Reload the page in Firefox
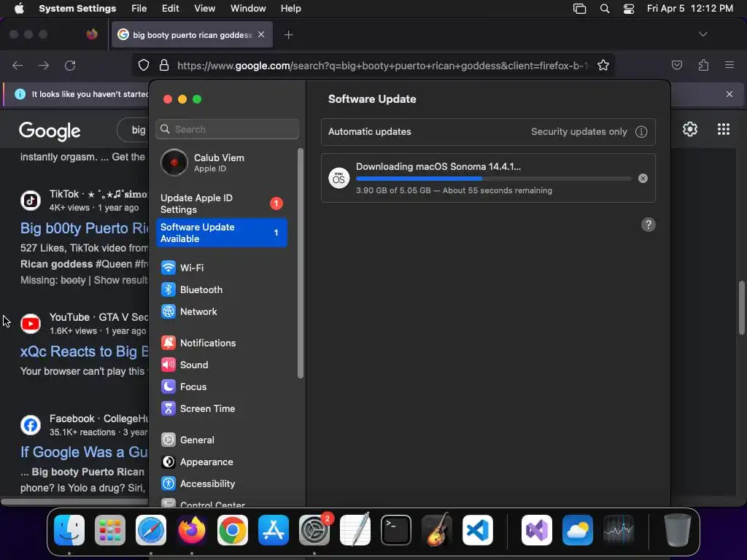 [x=70, y=66]
